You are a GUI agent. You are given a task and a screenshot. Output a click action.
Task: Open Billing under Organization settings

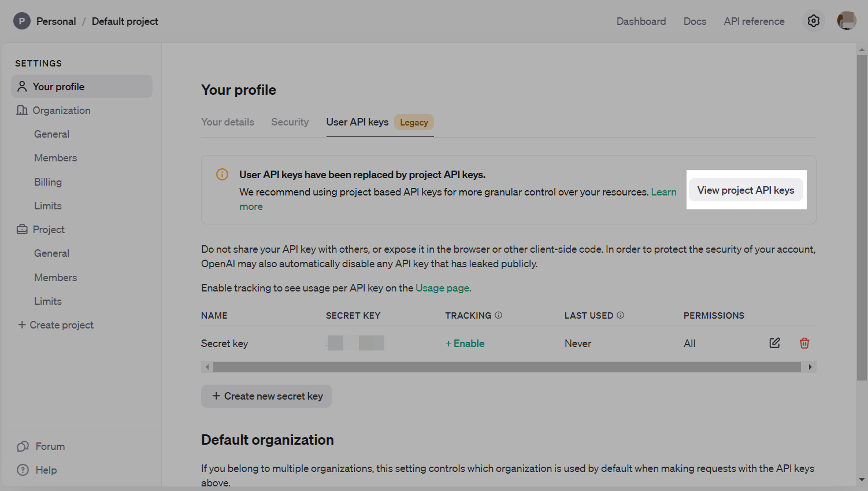click(48, 182)
